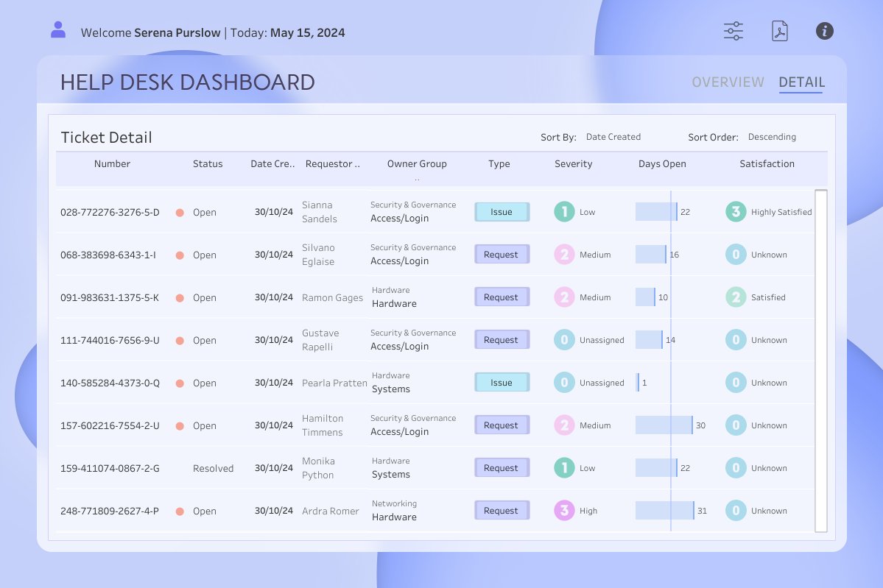
Task: Click the ticket detail vertical scrollbar
Action: (x=821, y=361)
